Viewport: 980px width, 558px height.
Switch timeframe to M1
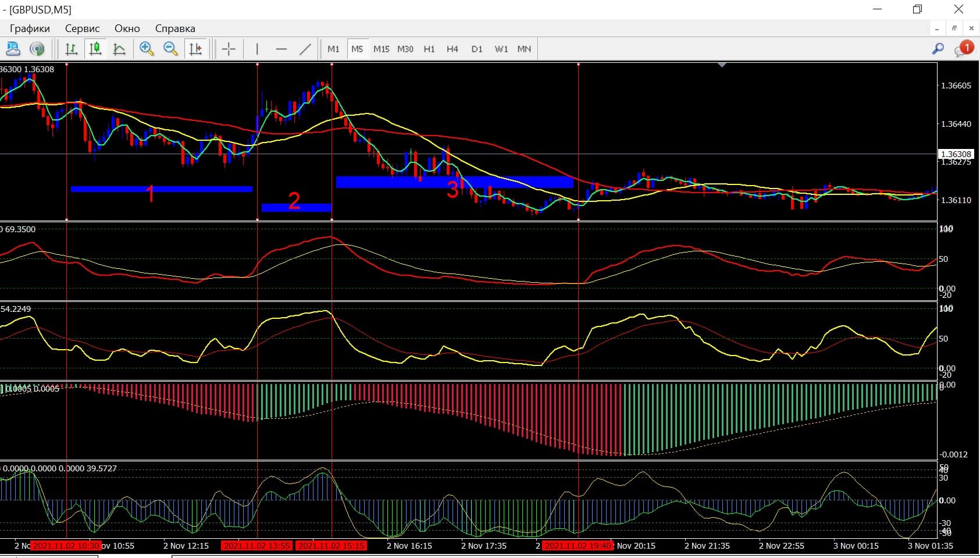[333, 49]
